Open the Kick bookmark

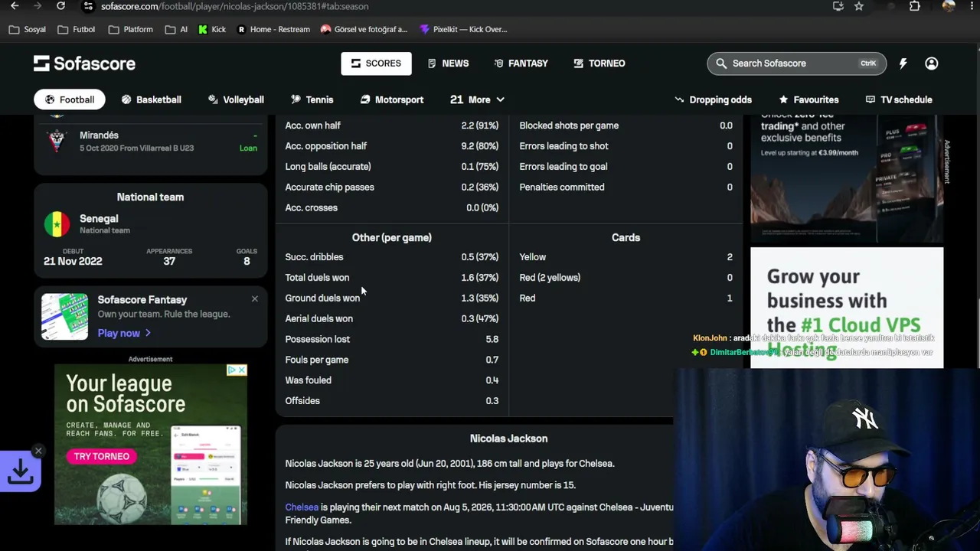(x=212, y=29)
